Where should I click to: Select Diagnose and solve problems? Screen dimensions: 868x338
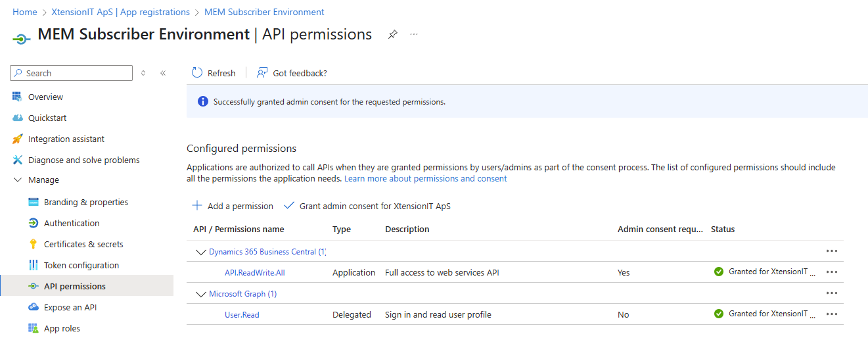pyautogui.click(x=83, y=160)
